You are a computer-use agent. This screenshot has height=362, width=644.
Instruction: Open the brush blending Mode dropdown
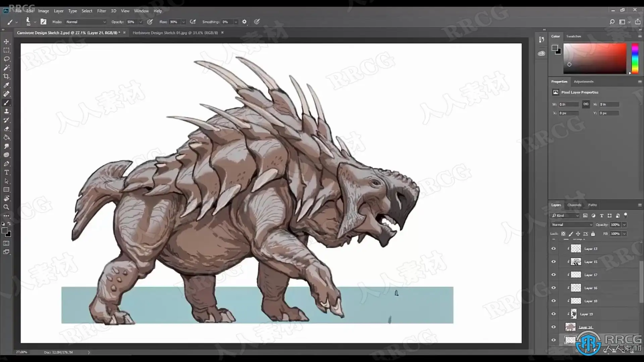coord(86,22)
